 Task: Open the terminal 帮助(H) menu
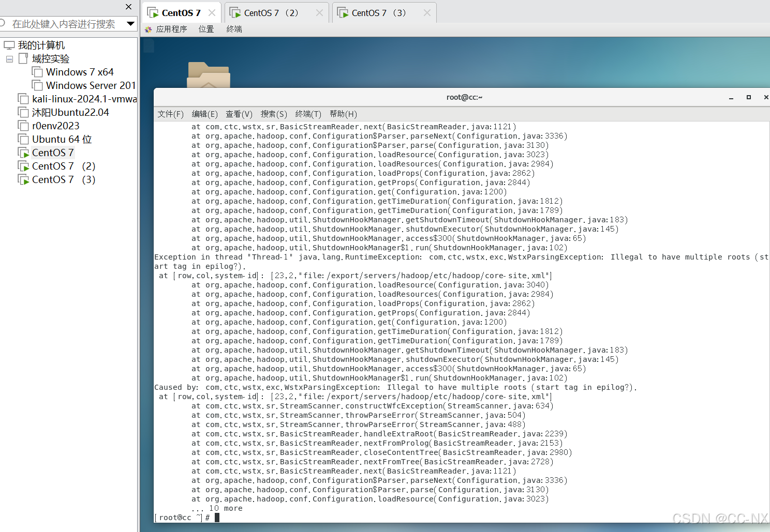(x=343, y=114)
